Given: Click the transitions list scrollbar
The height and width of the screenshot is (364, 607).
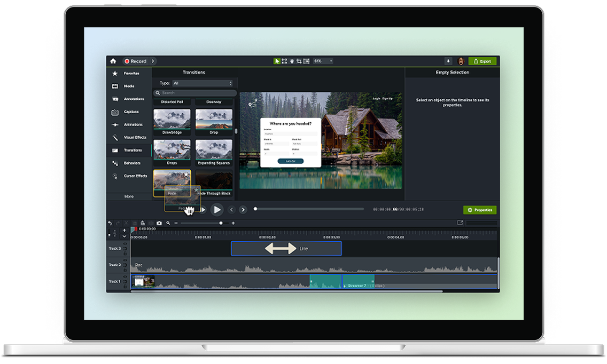Looking at the screenshot, I should 236,131.
